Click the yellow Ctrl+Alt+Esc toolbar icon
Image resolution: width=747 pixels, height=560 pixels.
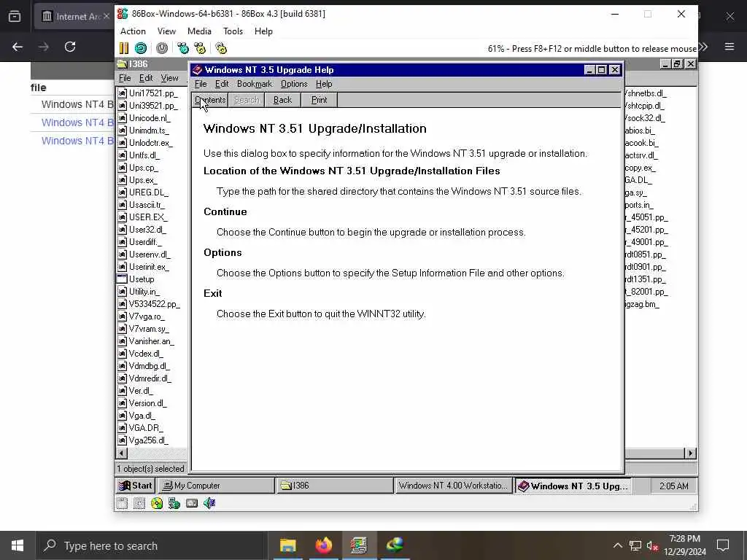click(x=200, y=48)
